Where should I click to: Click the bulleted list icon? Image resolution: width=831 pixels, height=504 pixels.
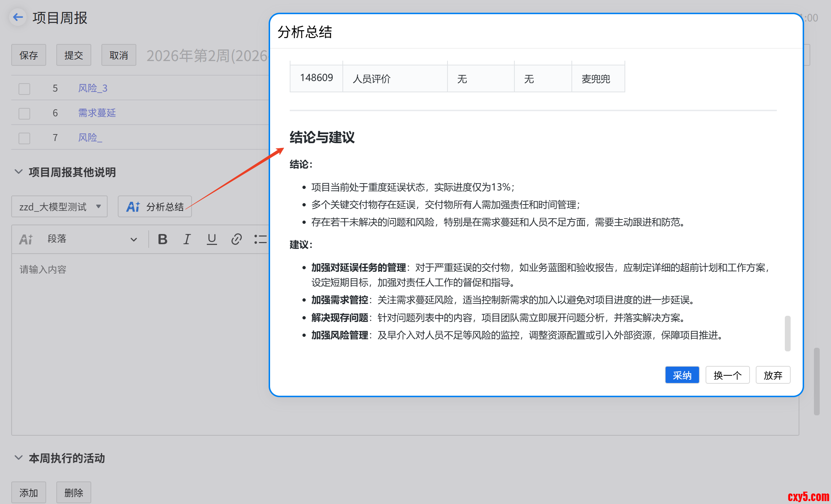tap(260, 239)
